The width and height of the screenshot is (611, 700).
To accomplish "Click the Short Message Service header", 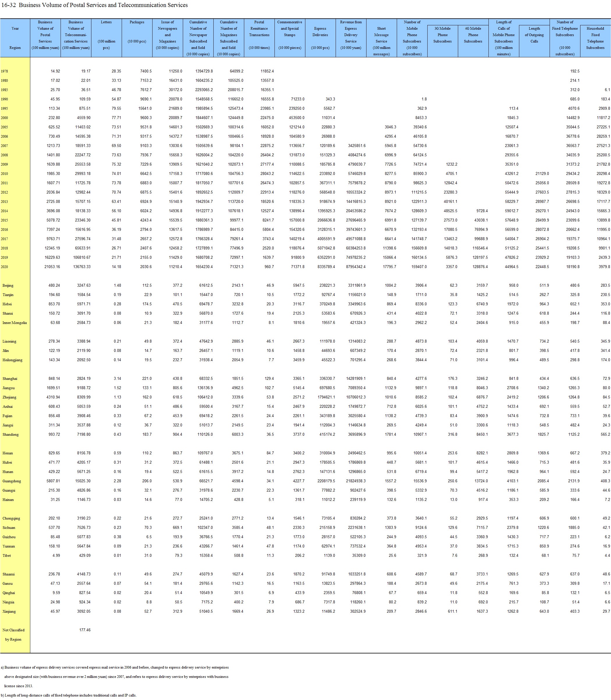I will (x=381, y=35).
